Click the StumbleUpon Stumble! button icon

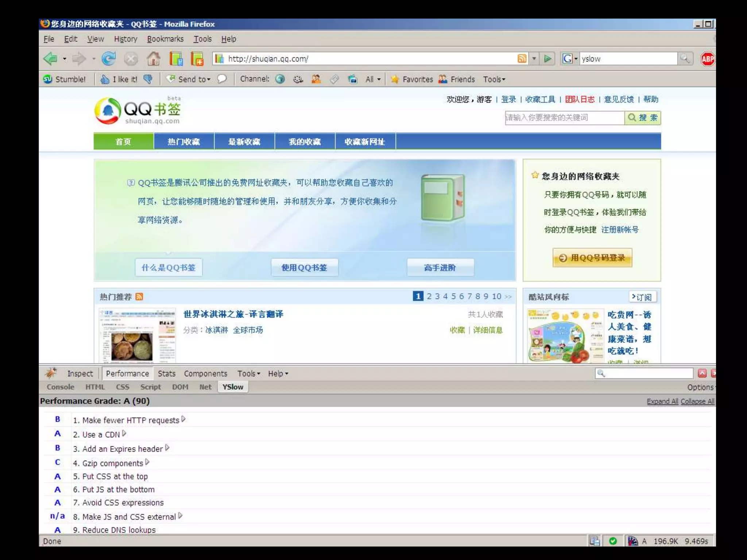coord(48,79)
